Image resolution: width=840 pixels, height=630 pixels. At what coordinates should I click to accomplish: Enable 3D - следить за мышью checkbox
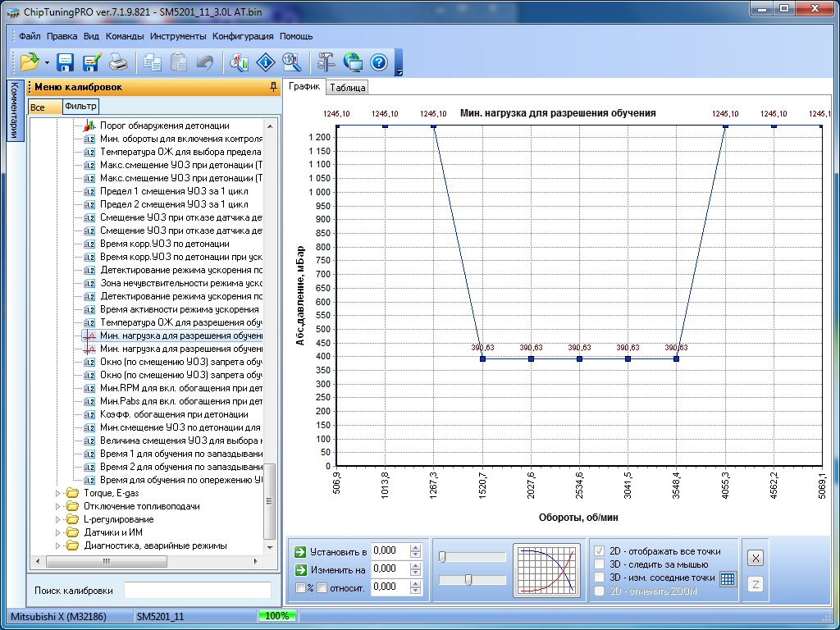pyautogui.click(x=600, y=564)
